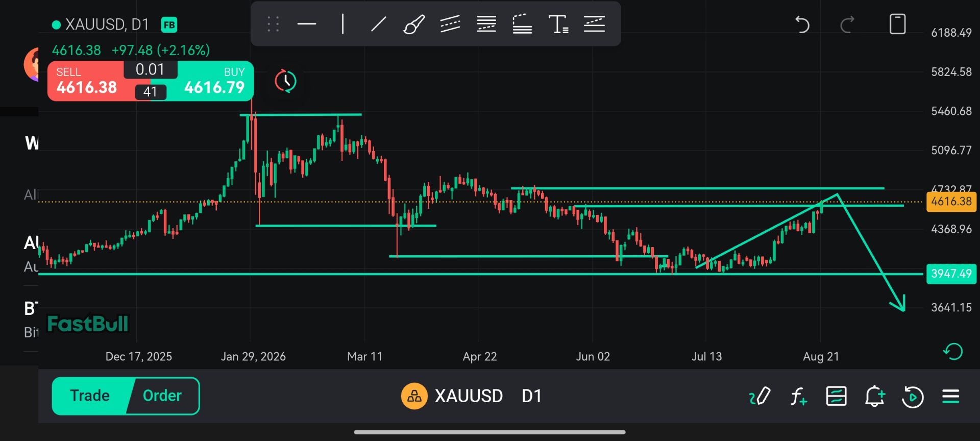
Task: Pick the brush drawing tool
Action: [x=414, y=24]
